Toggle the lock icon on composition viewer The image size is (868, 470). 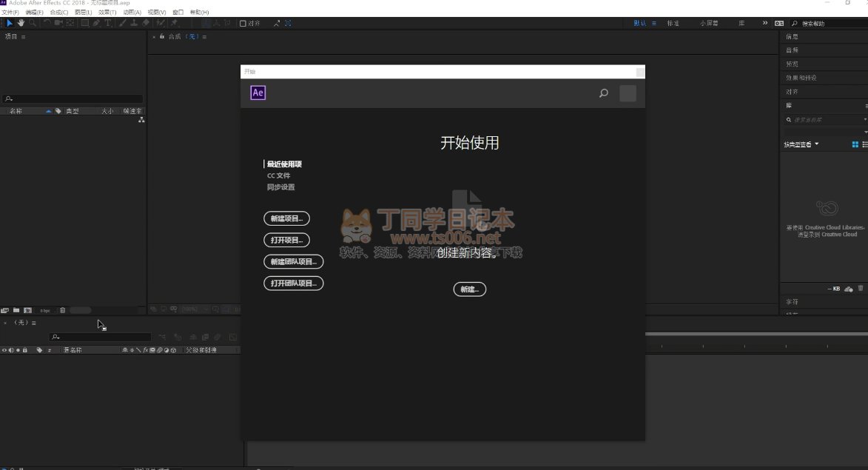coord(161,36)
